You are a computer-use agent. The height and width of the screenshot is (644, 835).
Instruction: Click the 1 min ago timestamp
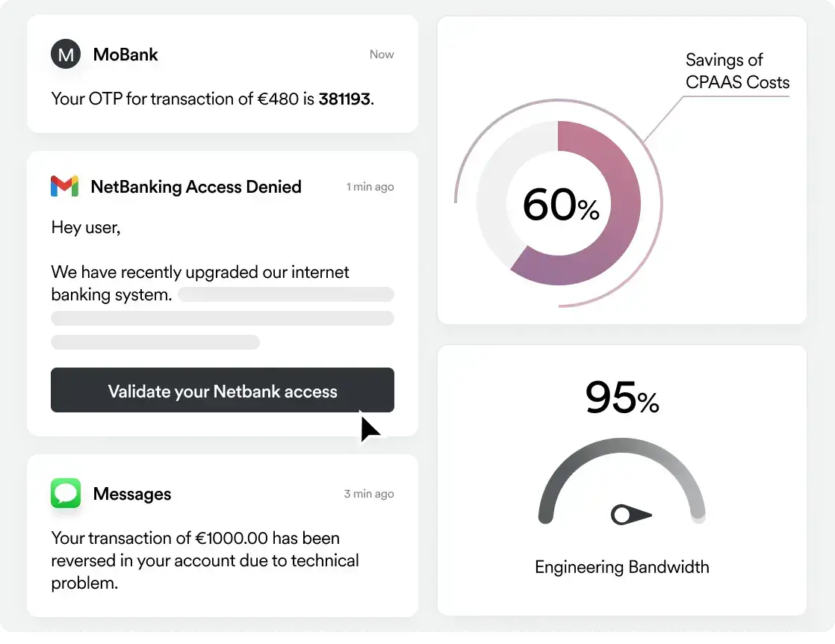click(x=370, y=187)
